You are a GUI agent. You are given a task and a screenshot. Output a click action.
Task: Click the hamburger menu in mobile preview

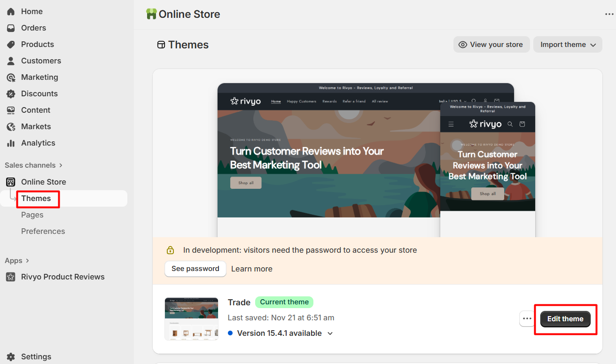tap(451, 124)
